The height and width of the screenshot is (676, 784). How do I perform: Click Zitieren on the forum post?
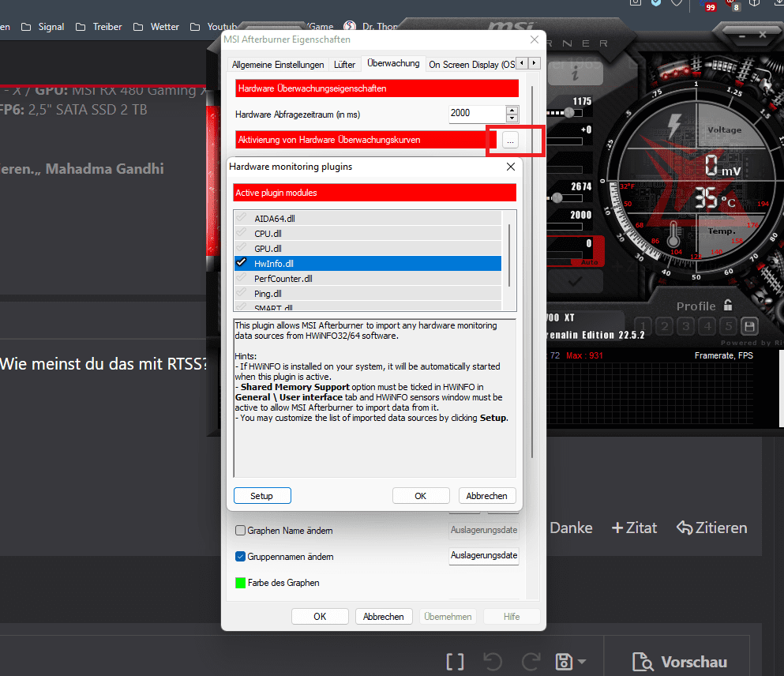point(711,528)
